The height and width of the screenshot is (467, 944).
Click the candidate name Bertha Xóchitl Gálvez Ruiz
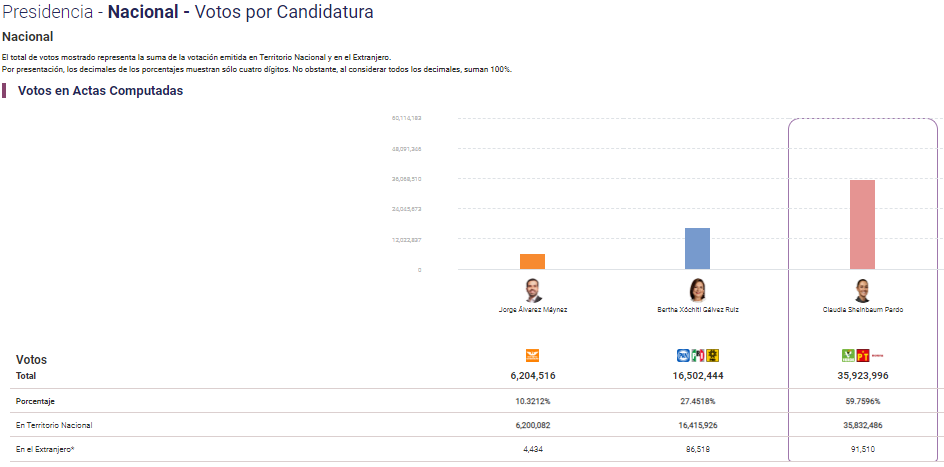coord(698,310)
